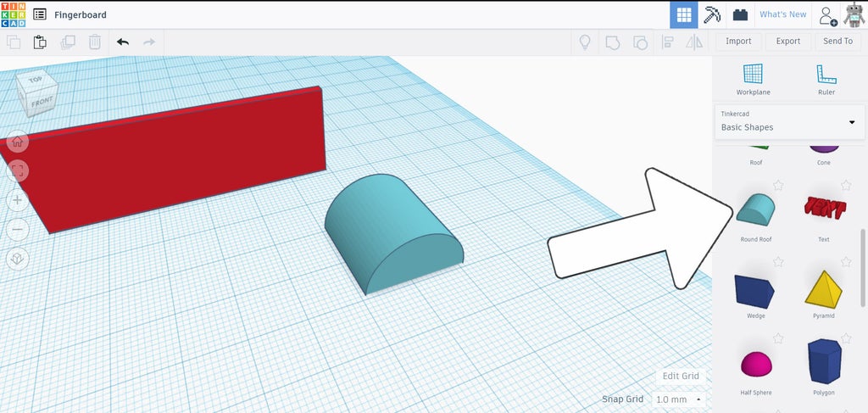Pick the Text shape

pos(824,208)
